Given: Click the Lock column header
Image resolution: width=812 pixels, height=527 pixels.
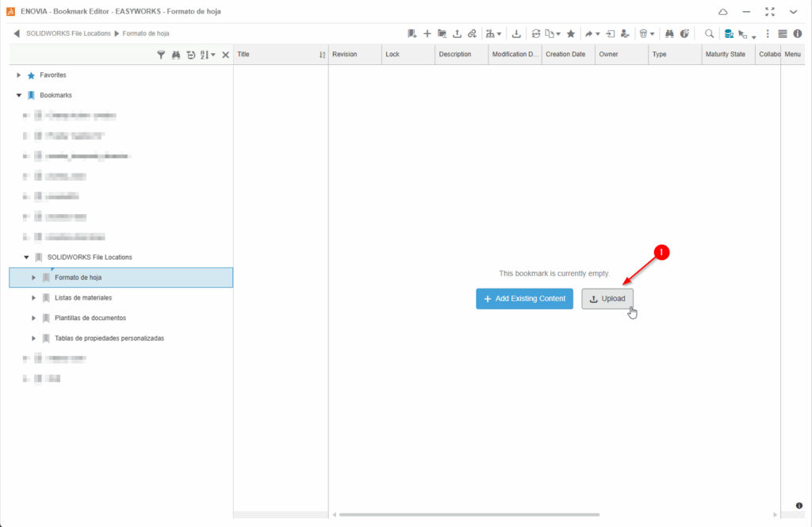Looking at the screenshot, I should (408, 55).
